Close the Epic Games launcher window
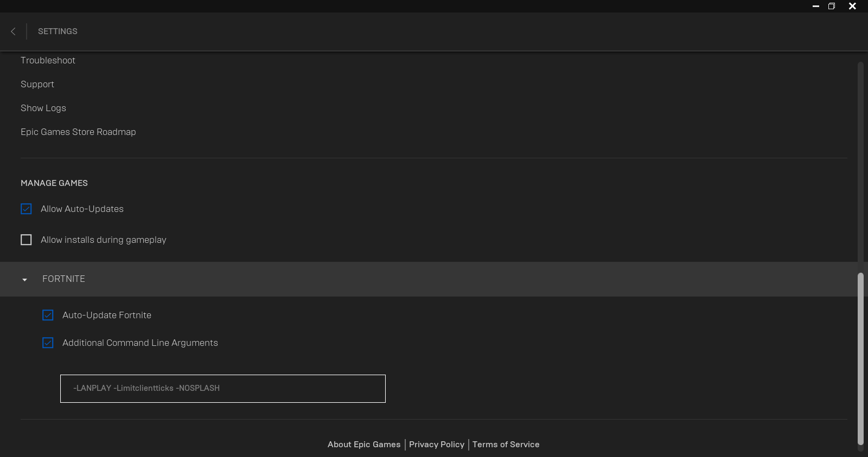 (852, 6)
